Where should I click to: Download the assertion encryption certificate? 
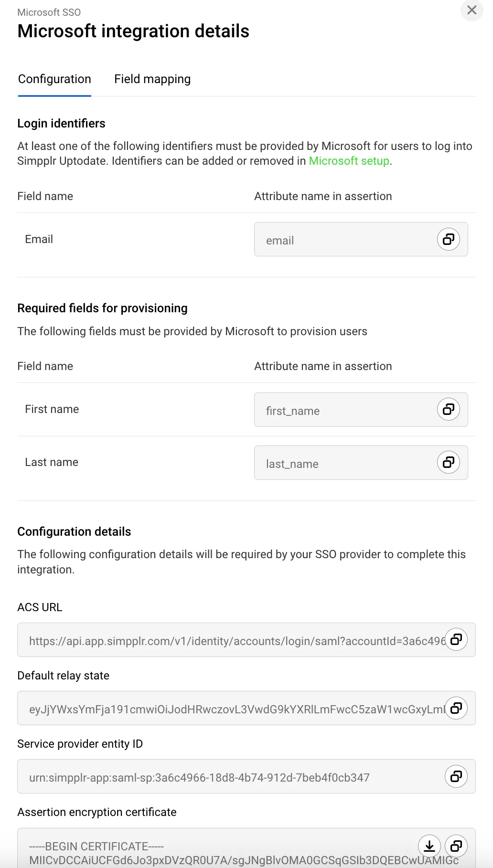click(429, 846)
